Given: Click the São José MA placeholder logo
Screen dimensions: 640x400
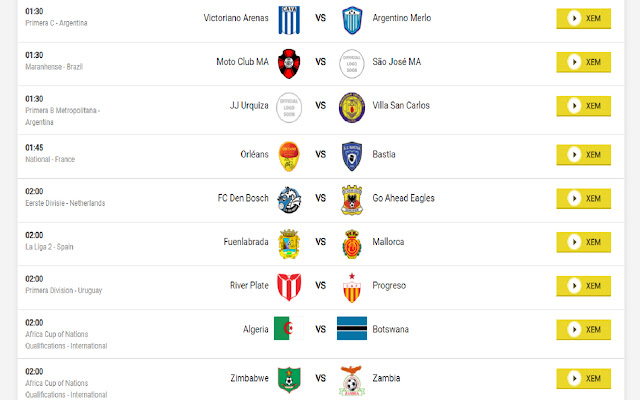Looking at the screenshot, I should click(x=352, y=64).
